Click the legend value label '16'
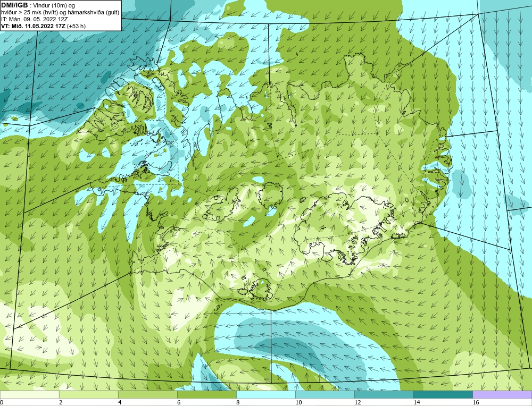 [476, 402]
